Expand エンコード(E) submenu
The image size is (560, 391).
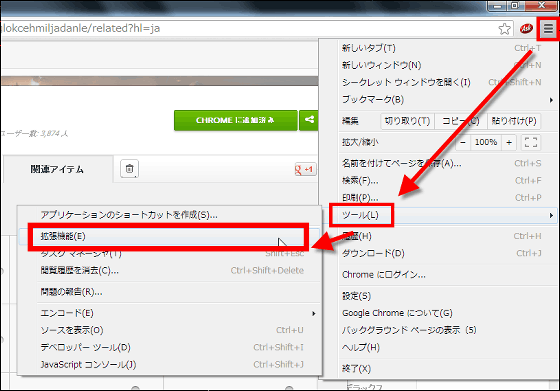point(169,313)
